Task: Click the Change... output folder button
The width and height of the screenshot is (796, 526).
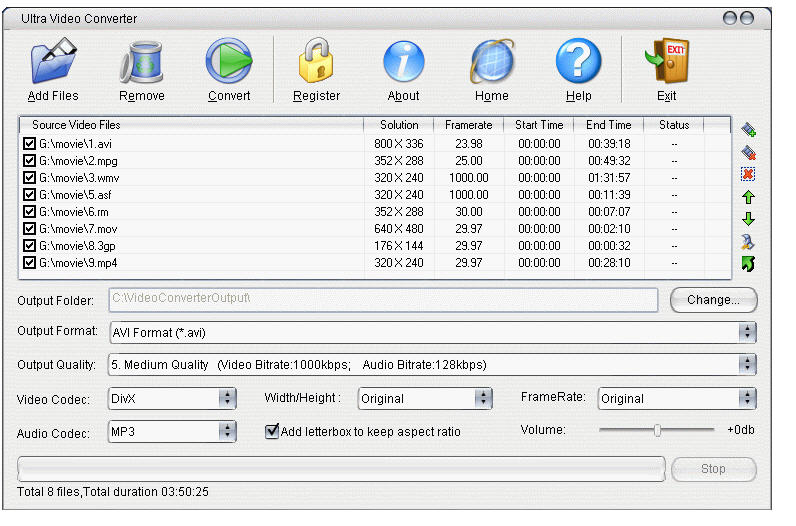Action: point(713,300)
